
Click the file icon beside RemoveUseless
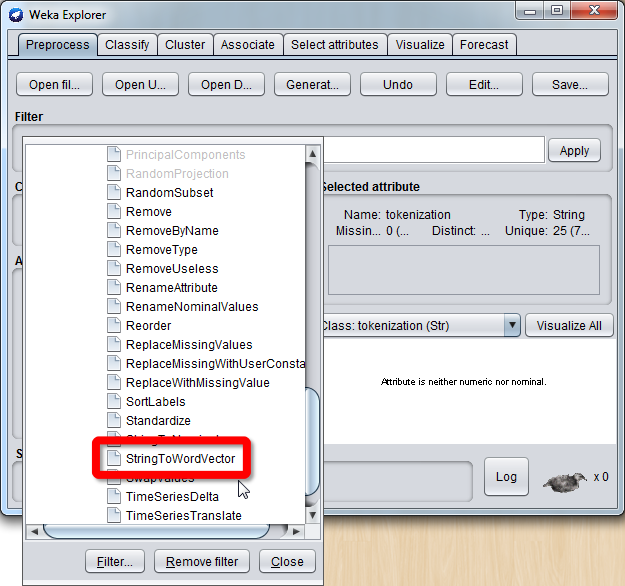tap(114, 268)
